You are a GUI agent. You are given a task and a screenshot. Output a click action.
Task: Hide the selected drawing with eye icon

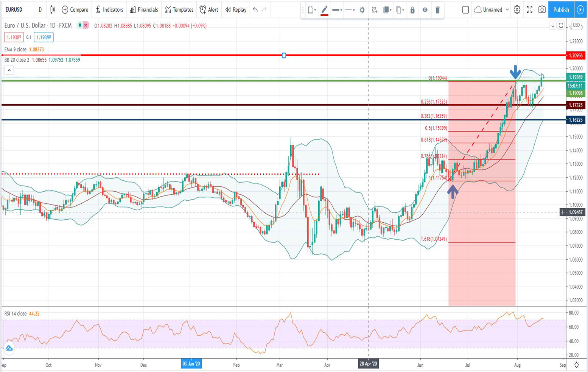point(425,10)
